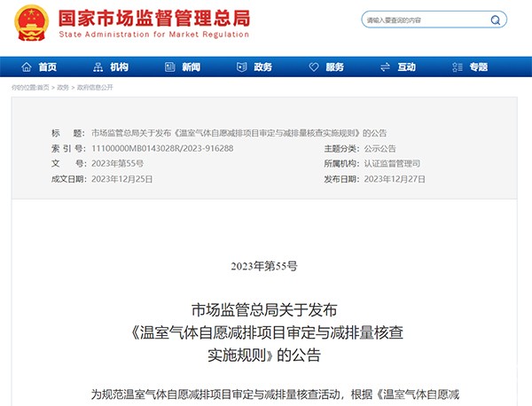Click the heart icon beside 服务

[x=313, y=67]
